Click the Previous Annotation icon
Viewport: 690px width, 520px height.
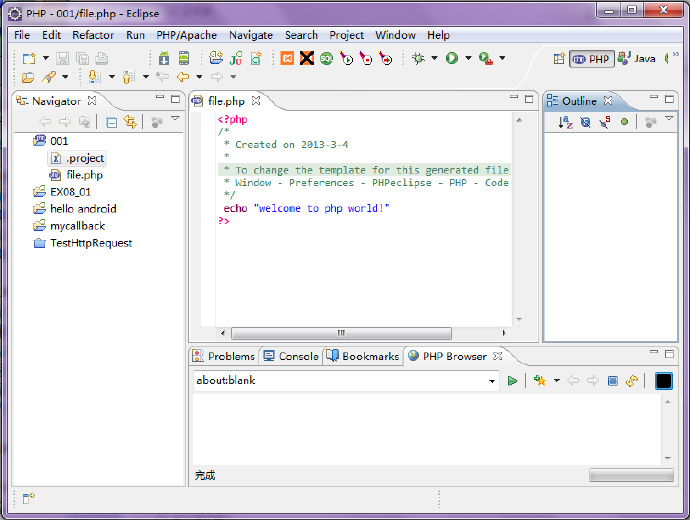[x=128, y=77]
